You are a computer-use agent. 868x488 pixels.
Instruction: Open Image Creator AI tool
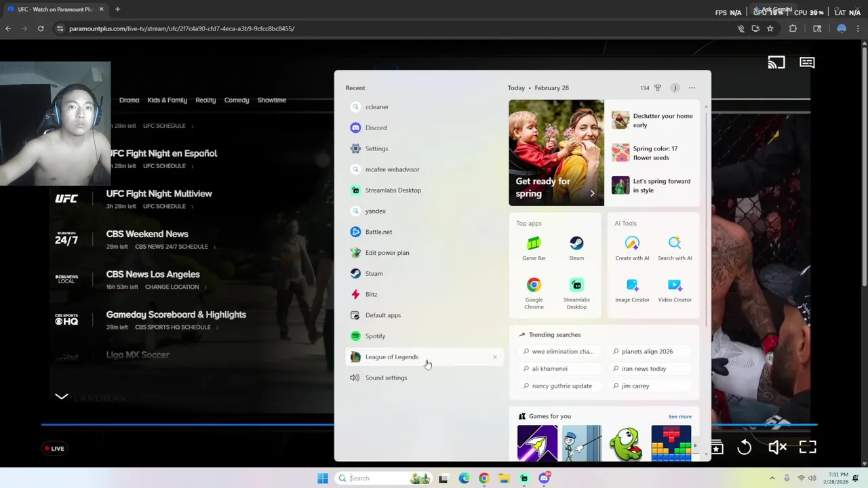[632, 290]
